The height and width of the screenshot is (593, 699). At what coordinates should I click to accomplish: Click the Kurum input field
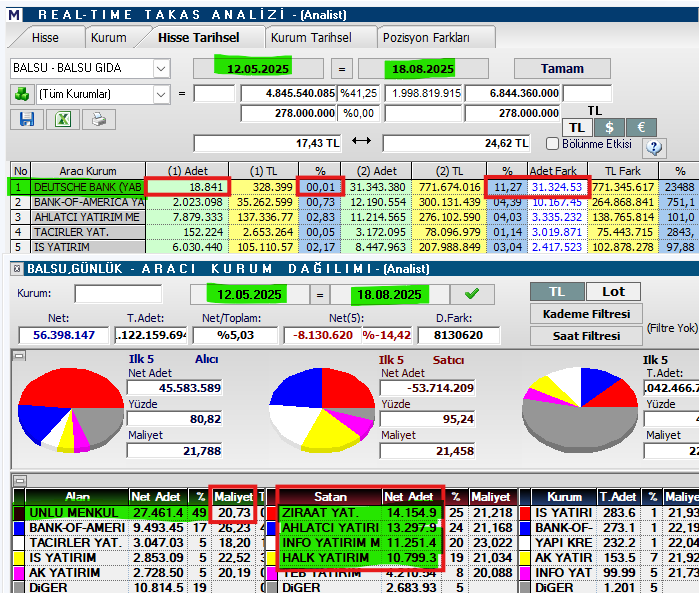click(x=118, y=294)
